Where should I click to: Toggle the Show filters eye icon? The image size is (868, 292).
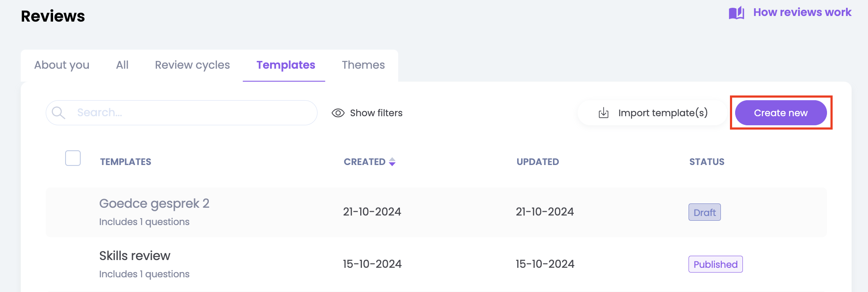[x=338, y=113]
